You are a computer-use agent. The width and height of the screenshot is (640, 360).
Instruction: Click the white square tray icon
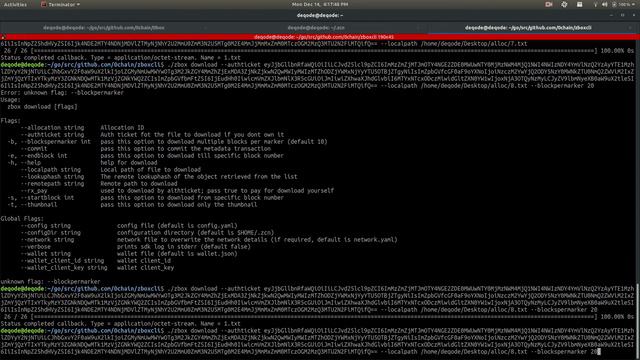click(579, 4)
